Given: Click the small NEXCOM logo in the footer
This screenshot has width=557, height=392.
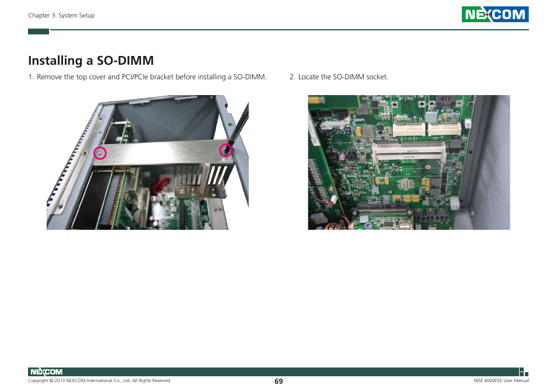Looking at the screenshot, I should [x=46, y=372].
